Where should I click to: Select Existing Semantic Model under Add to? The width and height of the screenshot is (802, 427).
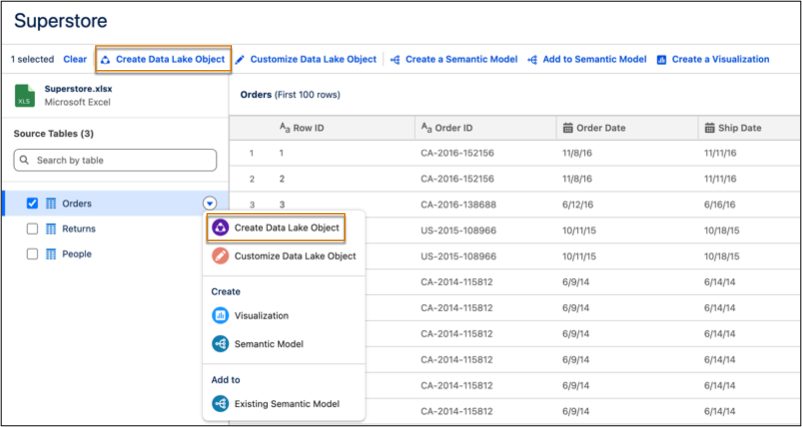[284, 403]
